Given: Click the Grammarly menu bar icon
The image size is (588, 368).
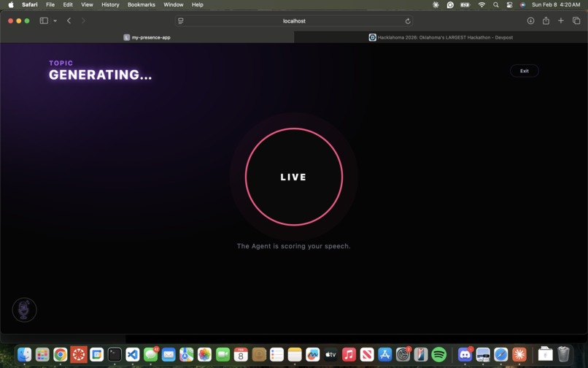Looking at the screenshot, I should 450,4.
